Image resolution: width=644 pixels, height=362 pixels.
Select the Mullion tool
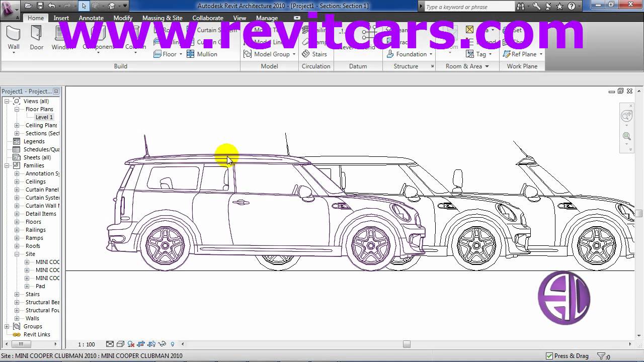tap(202, 54)
